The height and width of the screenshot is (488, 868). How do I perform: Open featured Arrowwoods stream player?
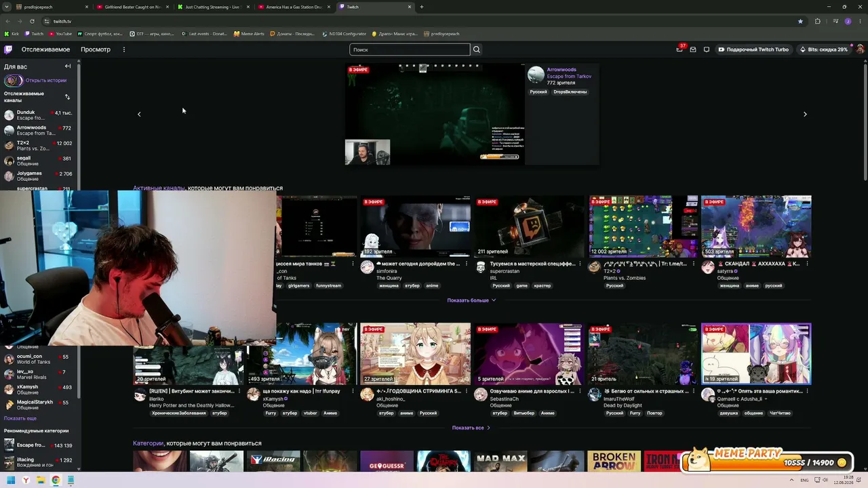(435, 115)
